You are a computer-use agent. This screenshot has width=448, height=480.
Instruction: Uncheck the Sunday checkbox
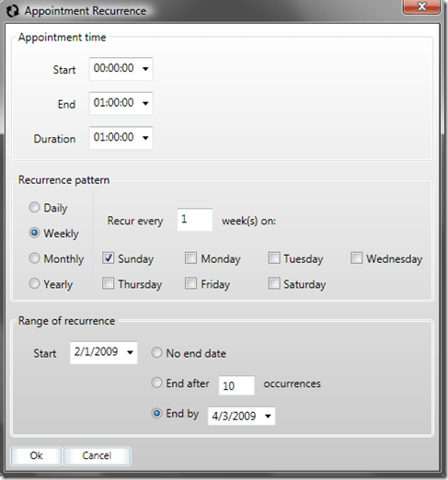[108, 258]
